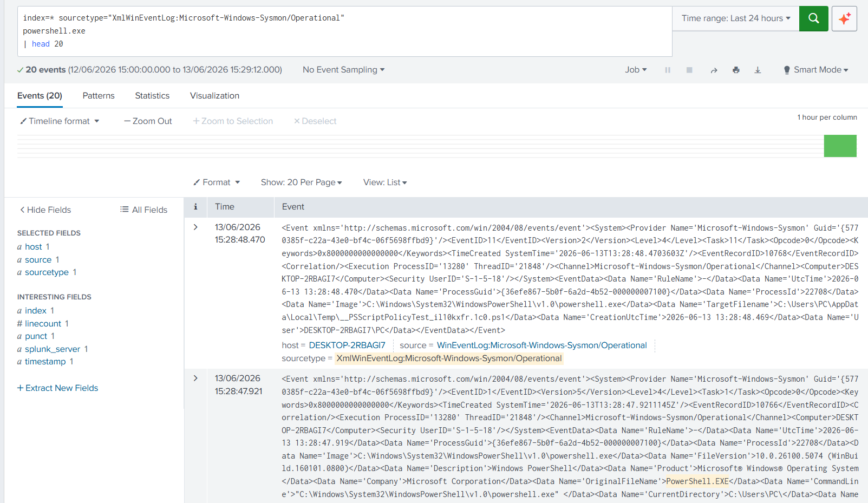Switch to the Statistics tab

coord(152,96)
